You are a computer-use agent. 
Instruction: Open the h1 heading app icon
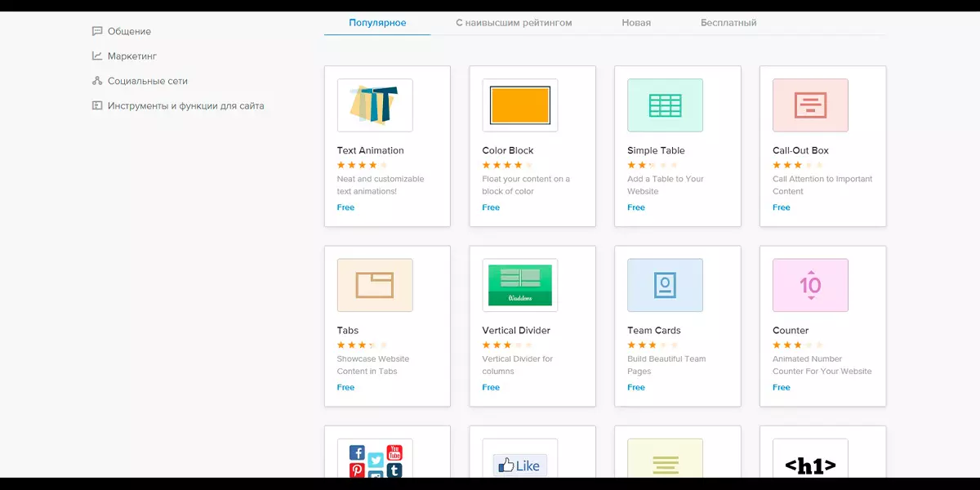pyautogui.click(x=810, y=459)
